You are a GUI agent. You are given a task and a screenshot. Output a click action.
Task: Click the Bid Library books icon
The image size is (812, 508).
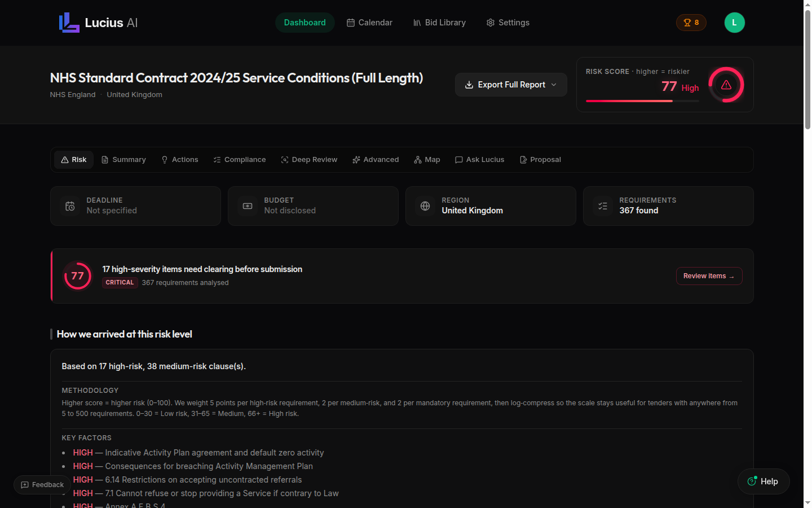pyautogui.click(x=417, y=23)
